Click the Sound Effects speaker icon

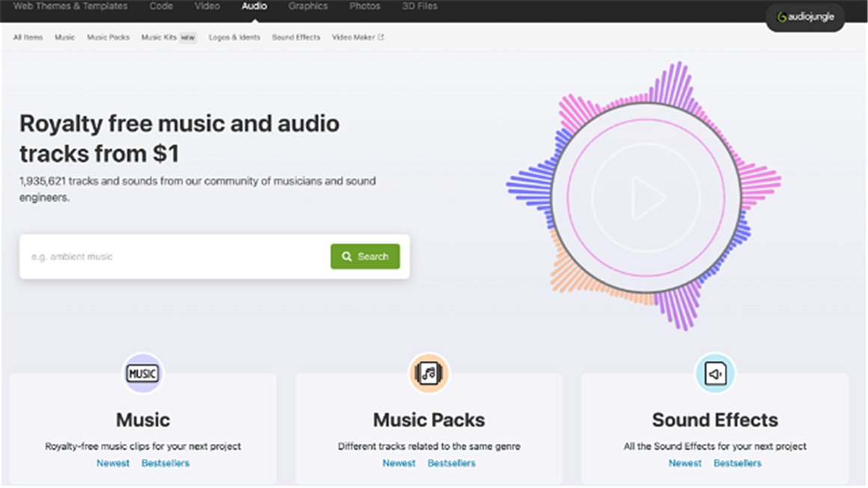(x=715, y=373)
